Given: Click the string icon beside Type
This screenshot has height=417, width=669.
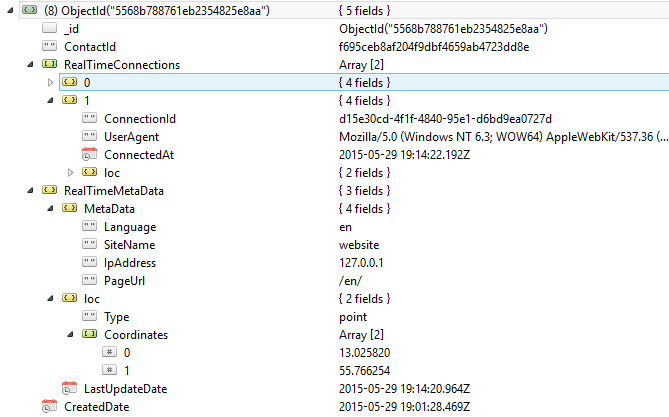Looking at the screenshot, I should coord(90,316).
